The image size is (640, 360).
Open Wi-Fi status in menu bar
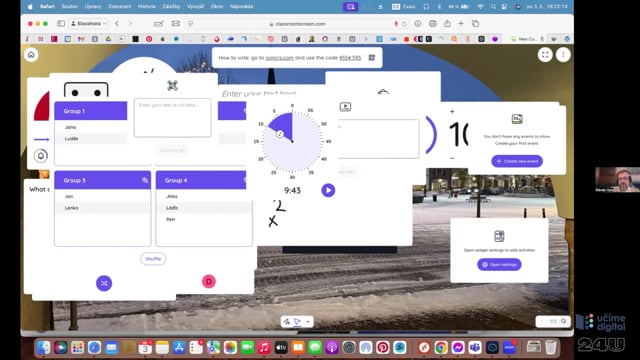click(x=481, y=7)
